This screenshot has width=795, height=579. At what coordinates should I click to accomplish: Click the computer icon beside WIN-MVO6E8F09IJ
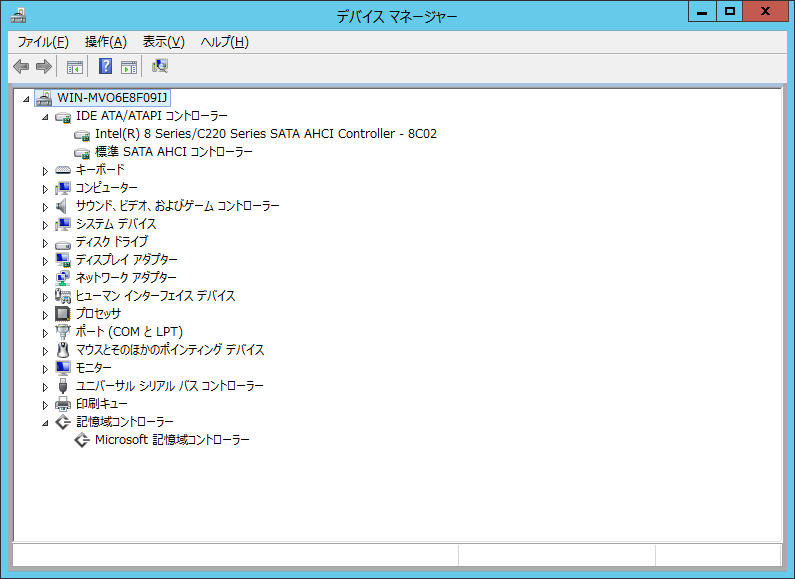[44, 98]
